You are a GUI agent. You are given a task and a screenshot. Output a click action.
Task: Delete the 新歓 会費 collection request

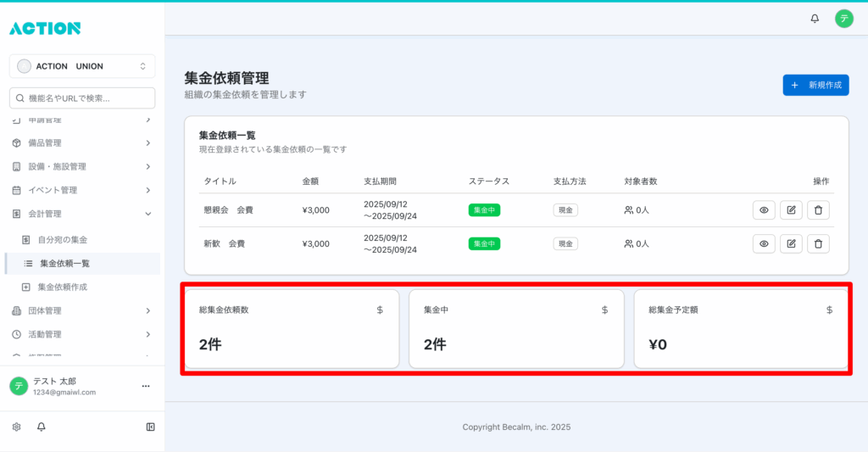(818, 244)
